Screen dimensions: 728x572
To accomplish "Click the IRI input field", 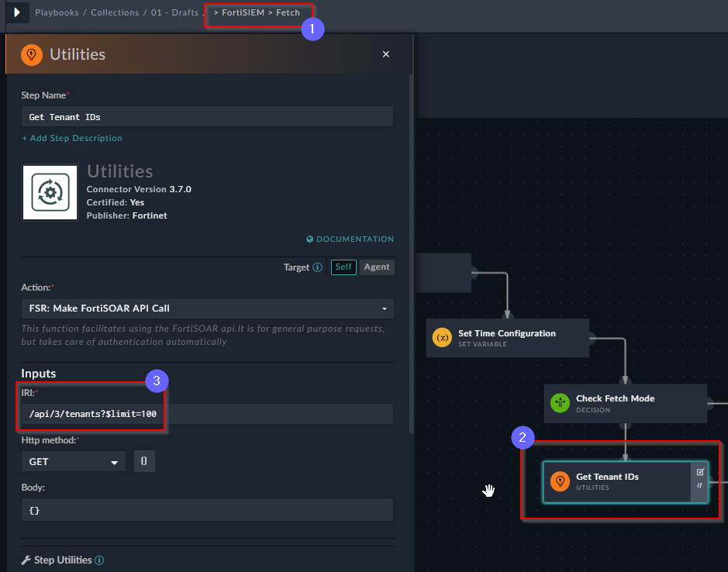I will (x=207, y=414).
